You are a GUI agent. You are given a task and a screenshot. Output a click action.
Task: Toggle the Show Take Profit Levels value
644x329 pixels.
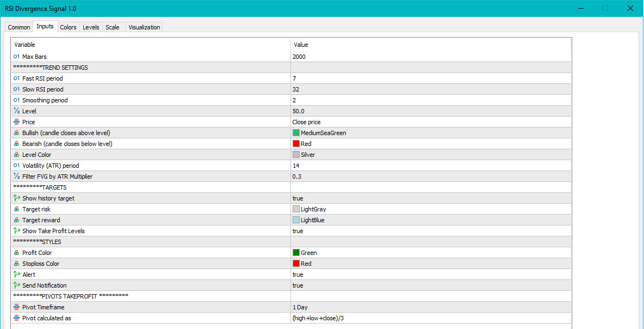pyautogui.click(x=298, y=231)
